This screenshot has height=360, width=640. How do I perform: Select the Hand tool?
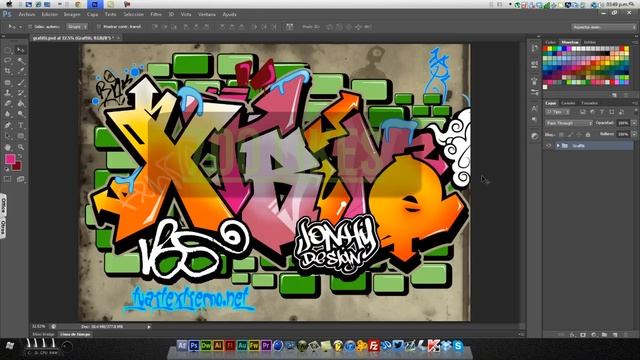8,147
